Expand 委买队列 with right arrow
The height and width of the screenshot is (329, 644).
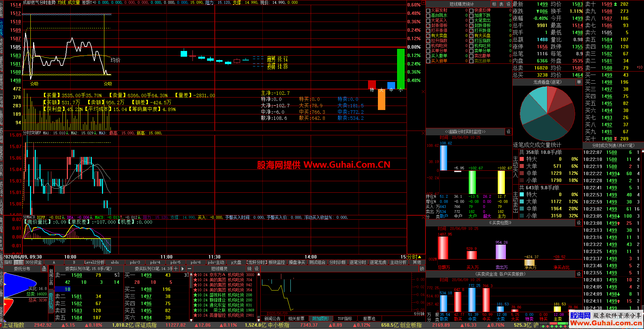pyautogui.click(x=183, y=269)
